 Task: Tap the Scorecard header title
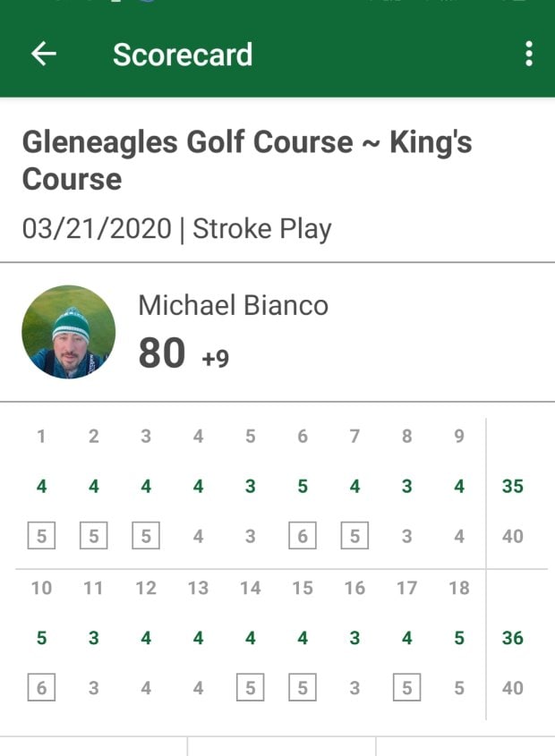[x=183, y=55]
